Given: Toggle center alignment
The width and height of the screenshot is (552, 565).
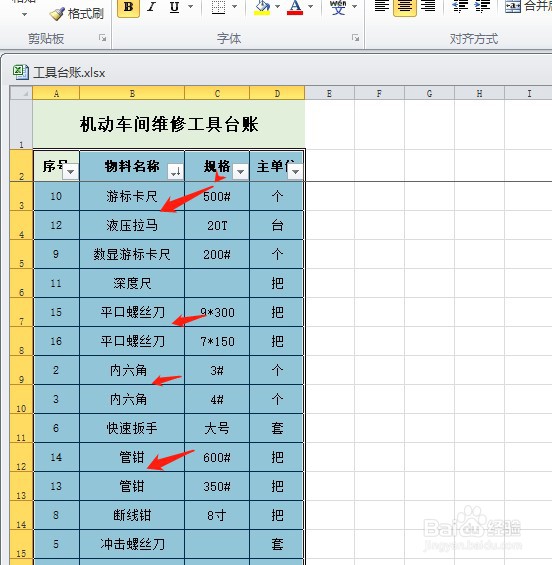Looking at the screenshot, I should 405,7.
